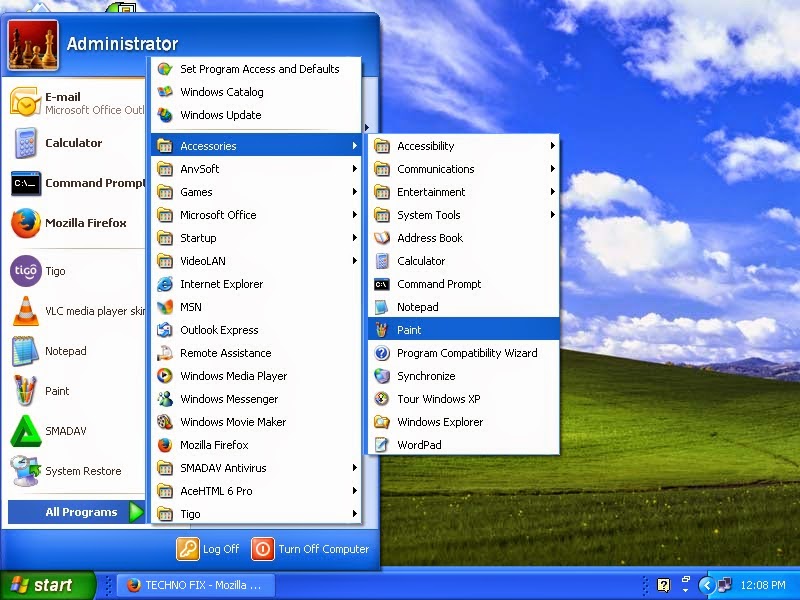Choose the System Tools folder entry
The height and width of the screenshot is (600, 800).
464,215
